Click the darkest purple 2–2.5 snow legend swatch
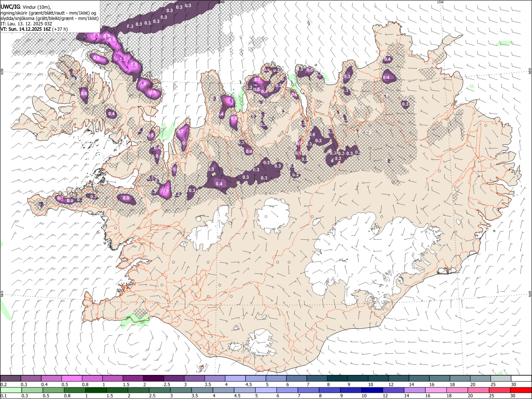The height and width of the screenshot is (399, 532). (x=153, y=379)
